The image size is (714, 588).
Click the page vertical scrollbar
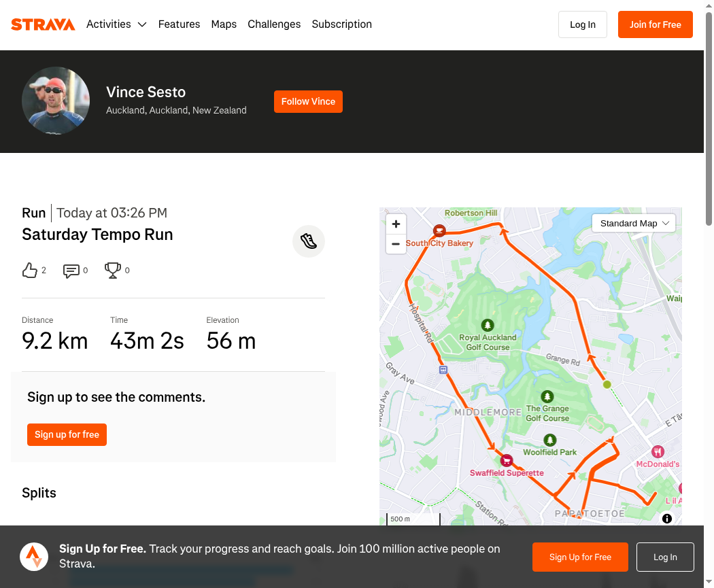[709, 118]
